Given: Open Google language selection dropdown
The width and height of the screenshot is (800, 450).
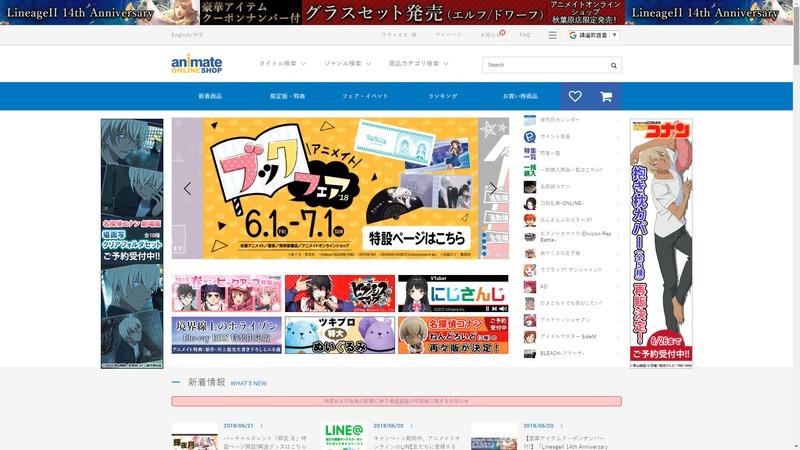Looking at the screenshot, I should click(x=593, y=35).
